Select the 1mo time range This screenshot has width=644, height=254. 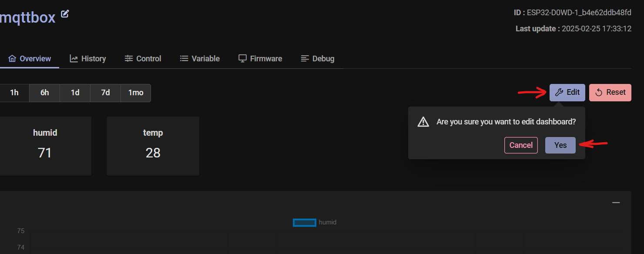tap(135, 93)
